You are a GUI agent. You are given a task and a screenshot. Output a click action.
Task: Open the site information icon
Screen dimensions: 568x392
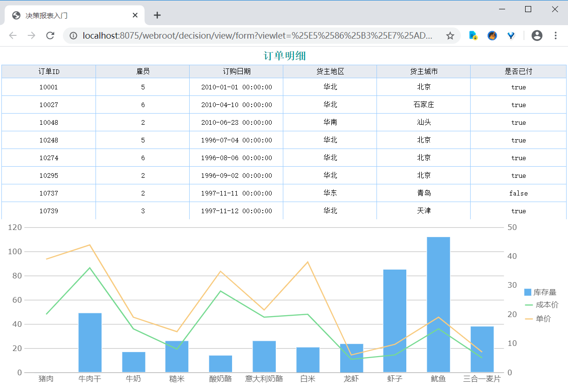73,36
